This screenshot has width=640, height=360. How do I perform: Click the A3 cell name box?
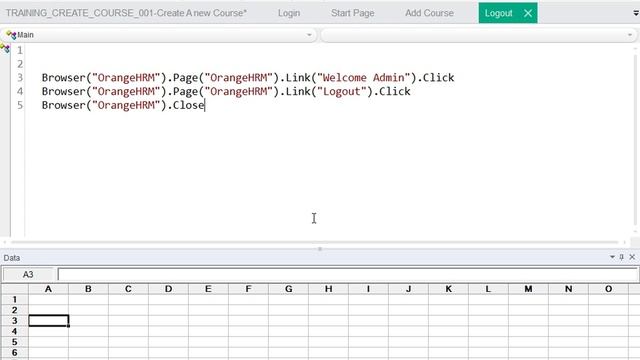[28, 275]
